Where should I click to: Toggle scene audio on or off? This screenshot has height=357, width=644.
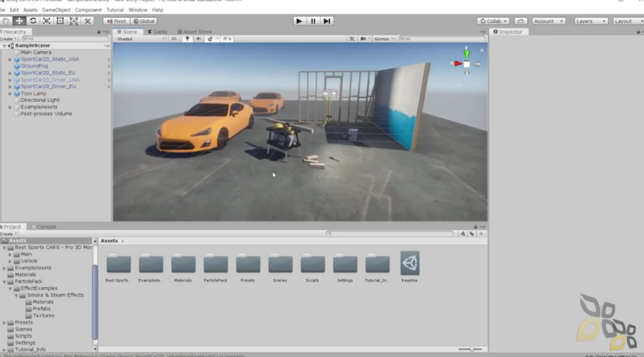coord(198,38)
